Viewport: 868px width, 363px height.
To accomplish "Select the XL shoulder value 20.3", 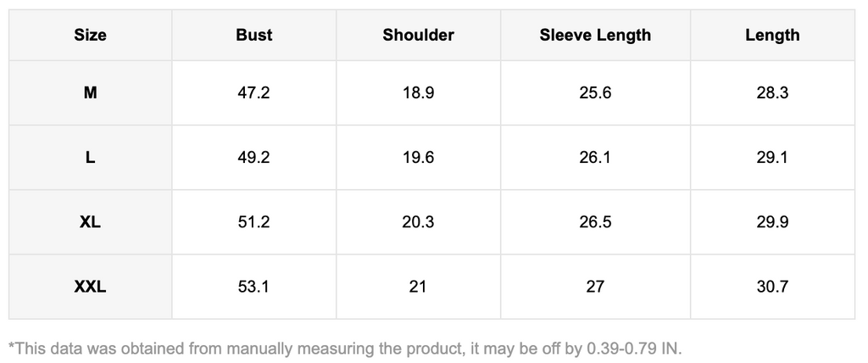I will (418, 221).
